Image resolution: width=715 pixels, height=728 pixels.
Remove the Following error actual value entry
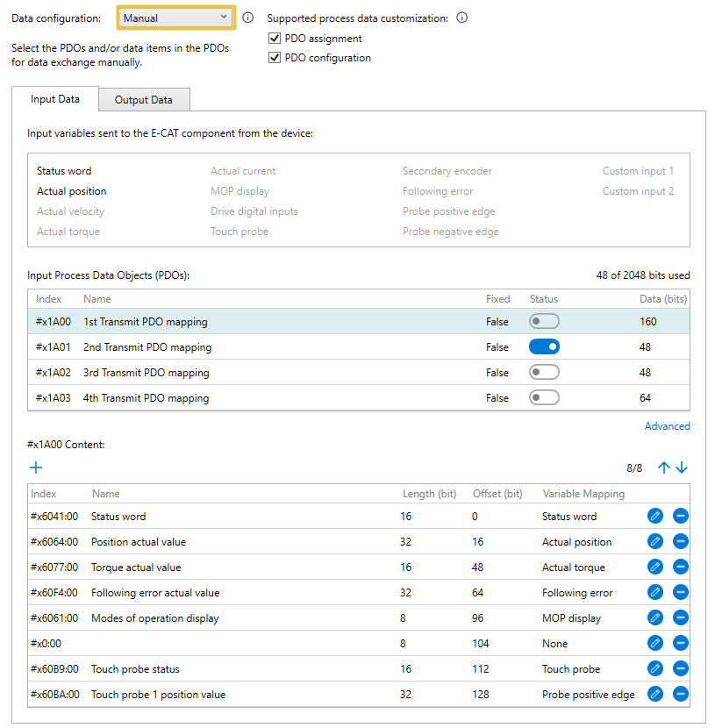pos(681,593)
